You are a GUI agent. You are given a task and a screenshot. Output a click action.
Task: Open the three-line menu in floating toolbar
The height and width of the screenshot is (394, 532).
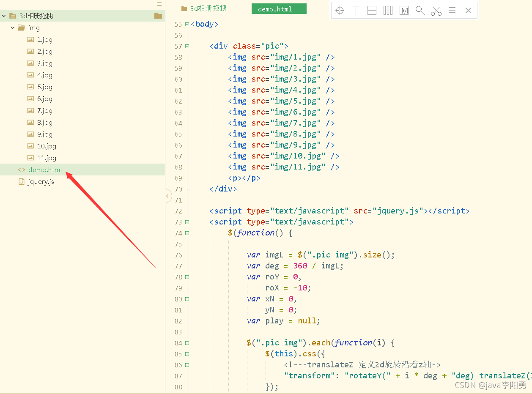[452, 11]
